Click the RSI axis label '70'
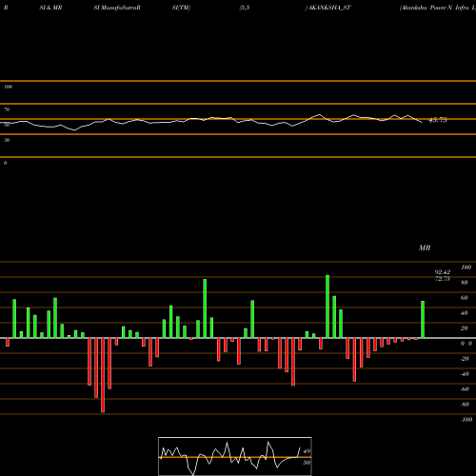Viewport: 476px width, 476px height. click(7, 109)
